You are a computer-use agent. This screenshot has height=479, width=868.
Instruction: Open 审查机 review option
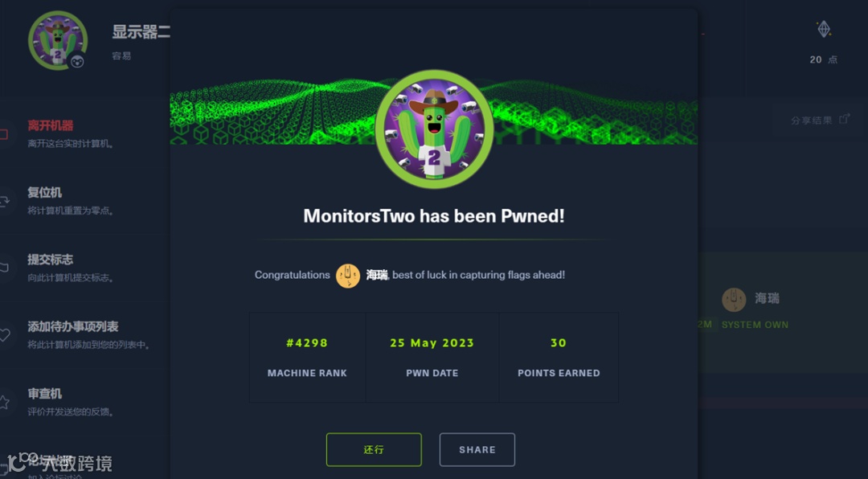[45, 394]
